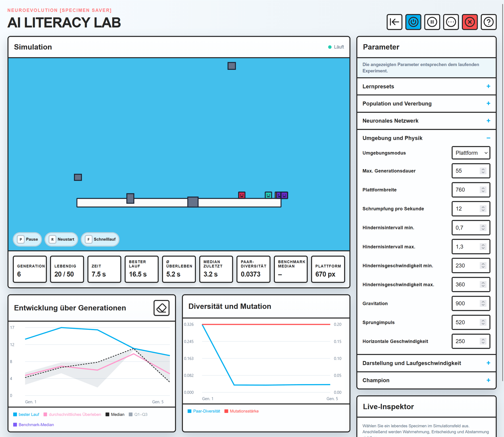Select the teal specimen on the platform
This screenshot has height=437, width=504.
pos(268,195)
